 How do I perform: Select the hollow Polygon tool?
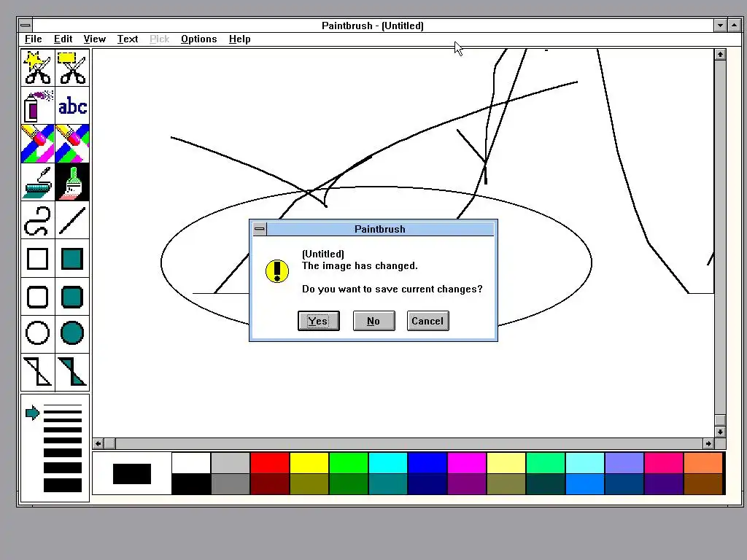pyautogui.click(x=38, y=372)
